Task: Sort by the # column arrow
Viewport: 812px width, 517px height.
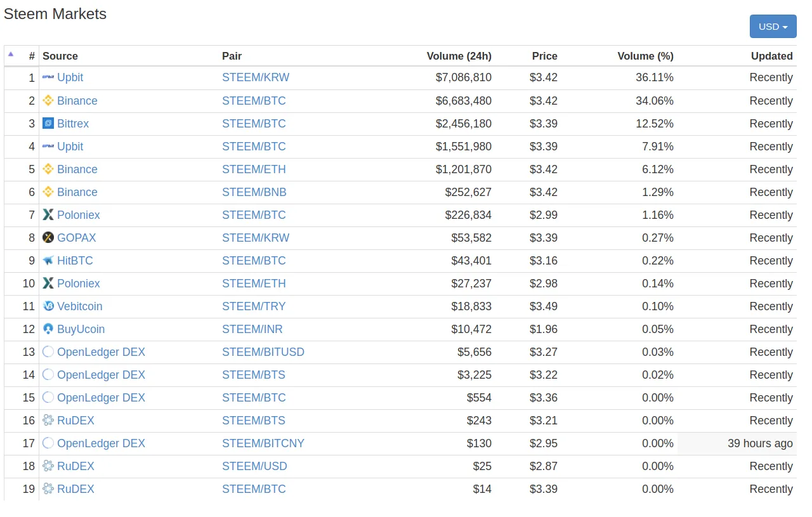Action: click(11, 54)
